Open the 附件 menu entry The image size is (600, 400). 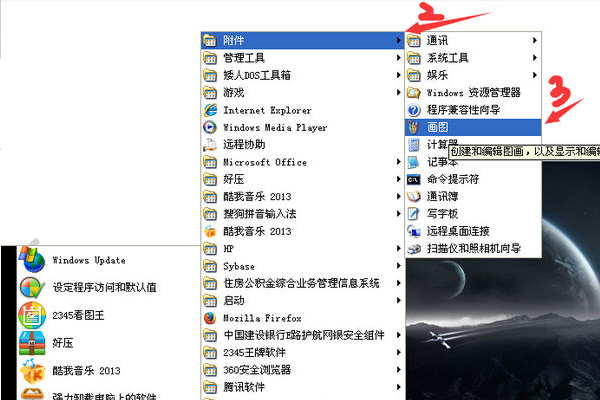pyautogui.click(x=302, y=40)
